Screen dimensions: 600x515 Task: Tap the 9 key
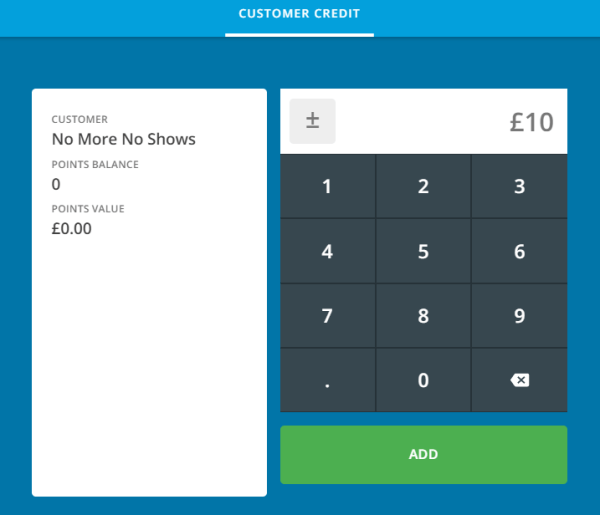coord(519,316)
